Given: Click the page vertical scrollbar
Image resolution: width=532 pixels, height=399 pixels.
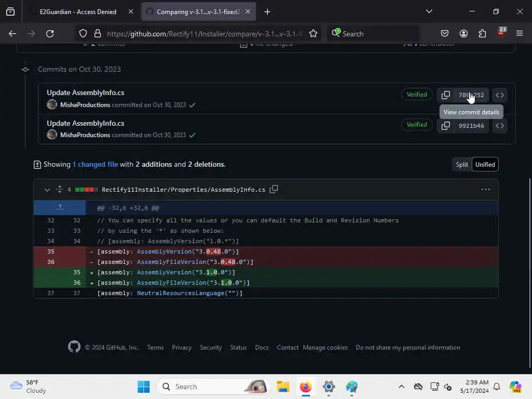Looking at the screenshot, I should (530, 273).
